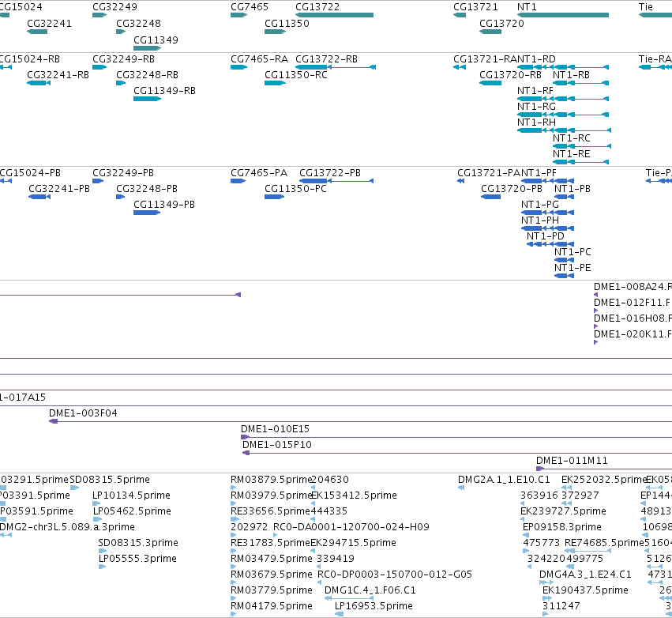This screenshot has width=672, height=618.
Task: Select the CG11349 gene label
Action: tap(156, 40)
